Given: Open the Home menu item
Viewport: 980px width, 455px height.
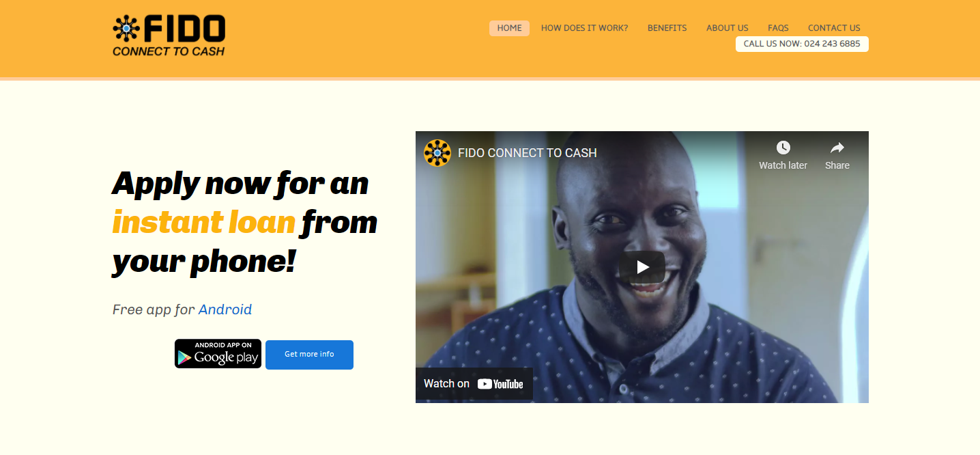Looking at the screenshot, I should [509, 28].
